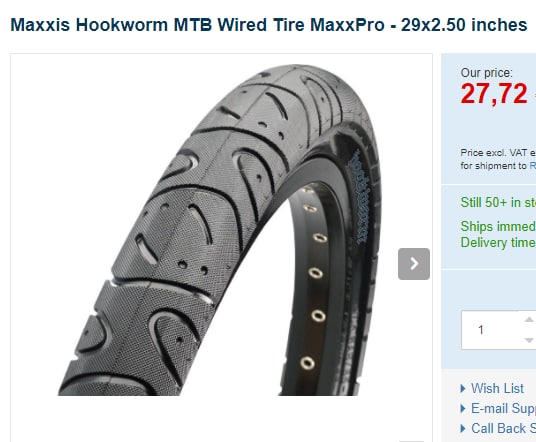536x442 pixels.
Task: Click the arrow icon beside Call Back
Action: pos(463,428)
